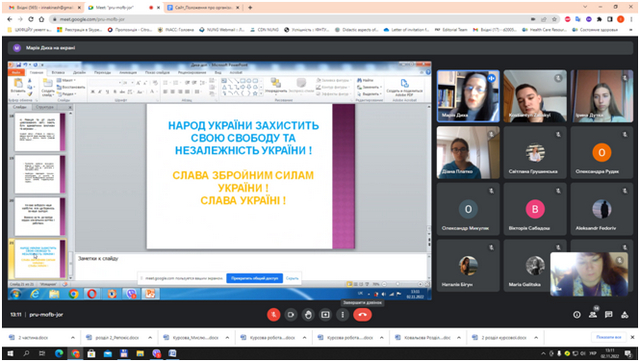Expand options for 2 частина.docx download
This screenshot has width=640, height=362.
[x=73, y=338]
